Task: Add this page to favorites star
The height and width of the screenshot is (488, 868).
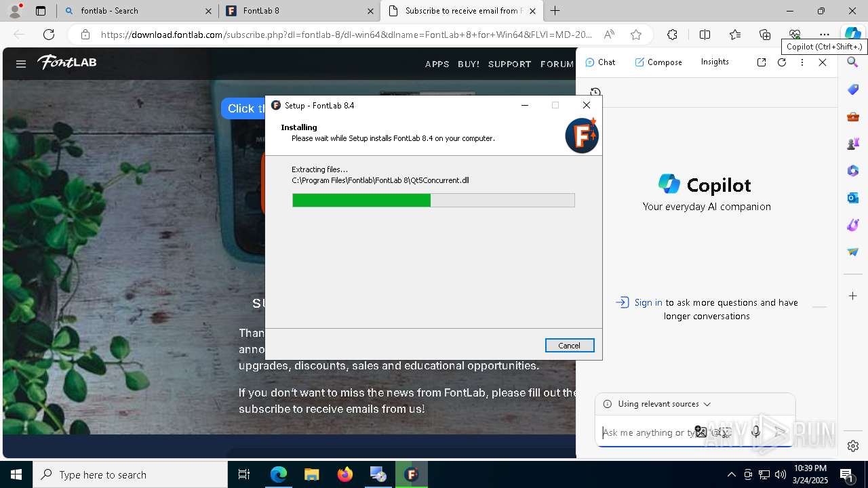Action: tap(635, 35)
